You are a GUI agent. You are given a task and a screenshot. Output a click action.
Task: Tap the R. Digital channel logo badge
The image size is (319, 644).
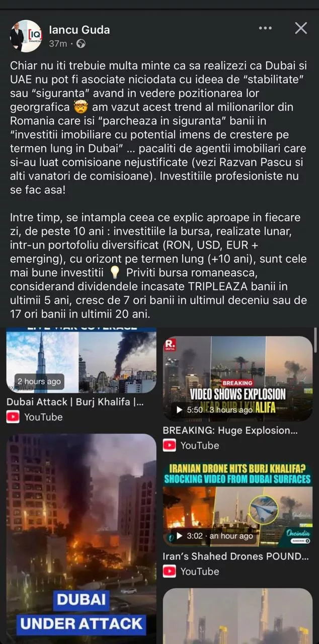tap(171, 345)
